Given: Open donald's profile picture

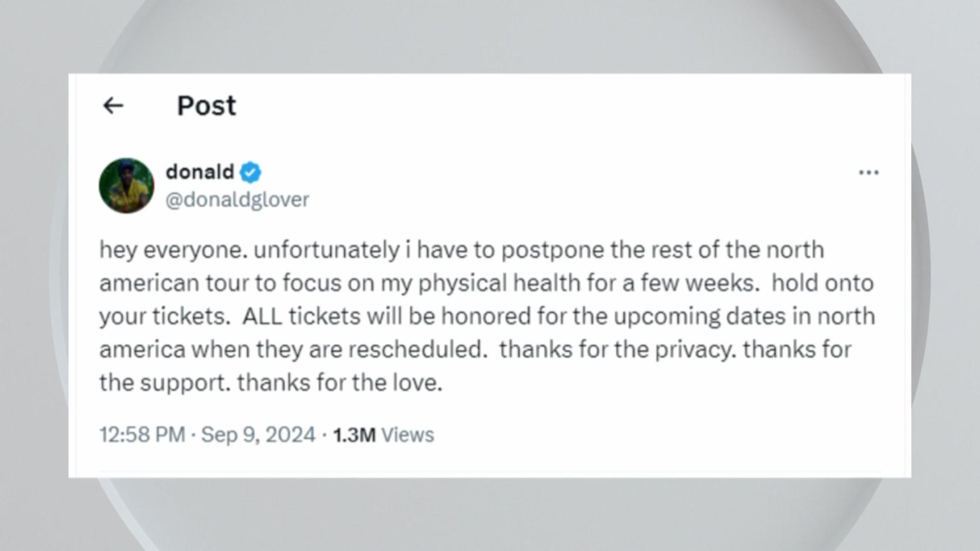Looking at the screenshot, I should 127,185.
